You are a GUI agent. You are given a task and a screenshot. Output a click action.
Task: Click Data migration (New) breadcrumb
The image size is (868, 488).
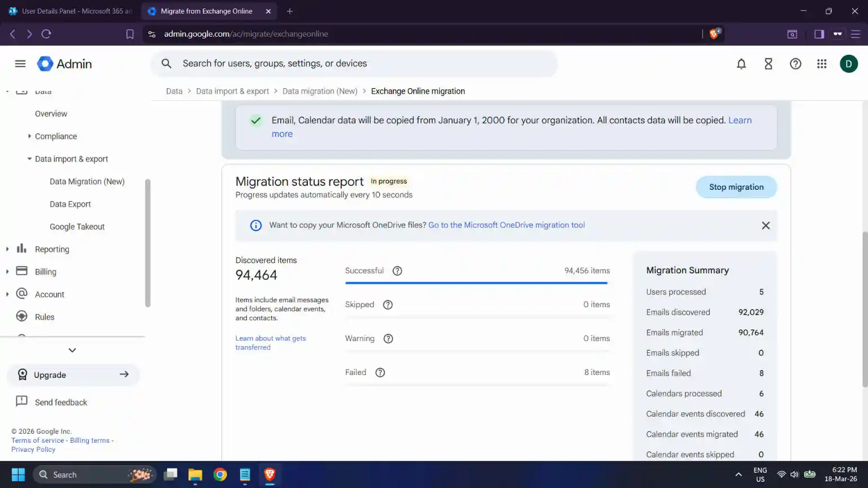320,91
